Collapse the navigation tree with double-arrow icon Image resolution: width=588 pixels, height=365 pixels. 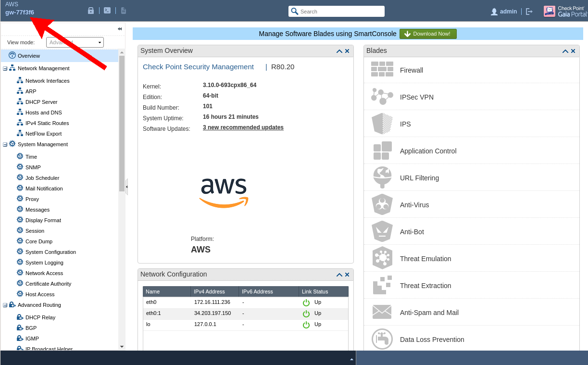pyautogui.click(x=120, y=29)
